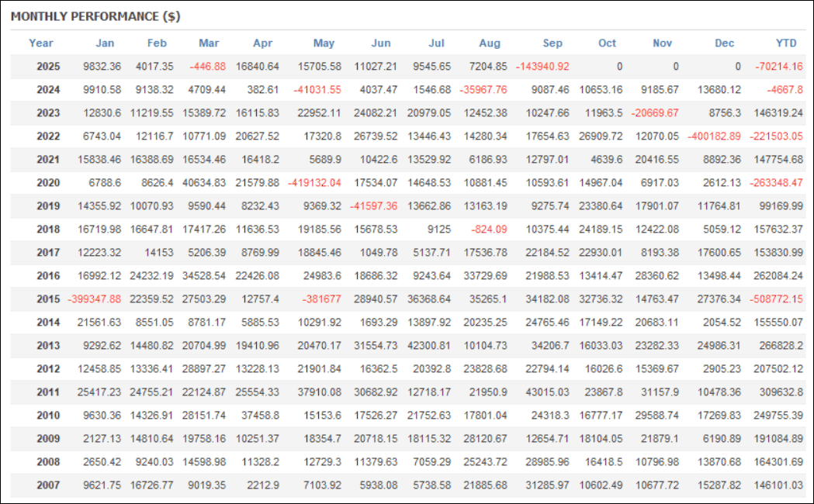Click the "Sep" column header
Image resolution: width=814 pixels, height=504 pixels.
tap(553, 43)
